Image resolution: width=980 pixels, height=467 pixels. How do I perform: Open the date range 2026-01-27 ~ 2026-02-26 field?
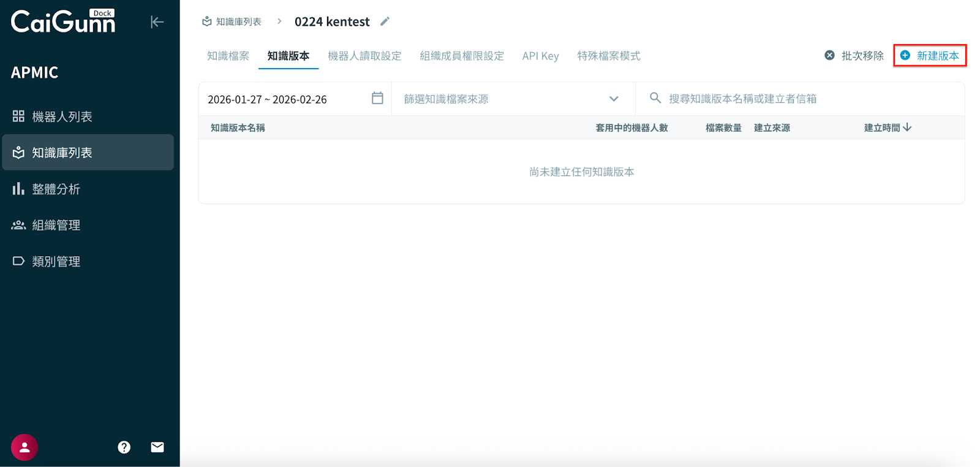pyautogui.click(x=268, y=99)
